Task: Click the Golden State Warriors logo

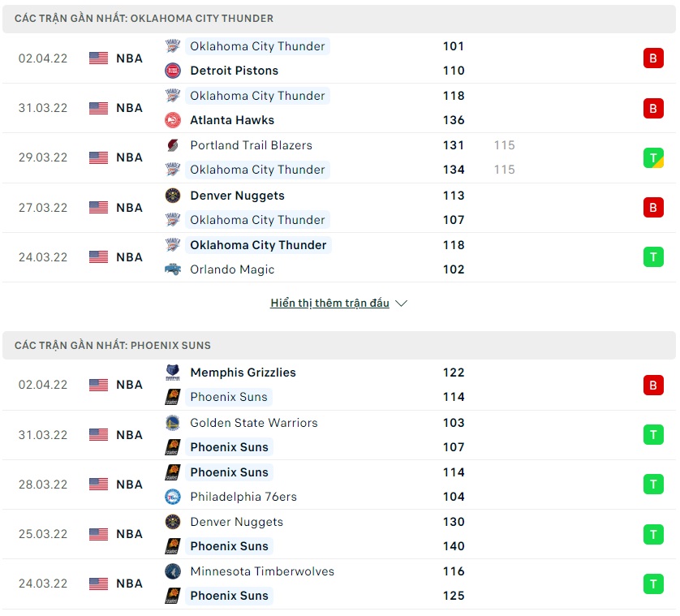Action: [x=172, y=423]
